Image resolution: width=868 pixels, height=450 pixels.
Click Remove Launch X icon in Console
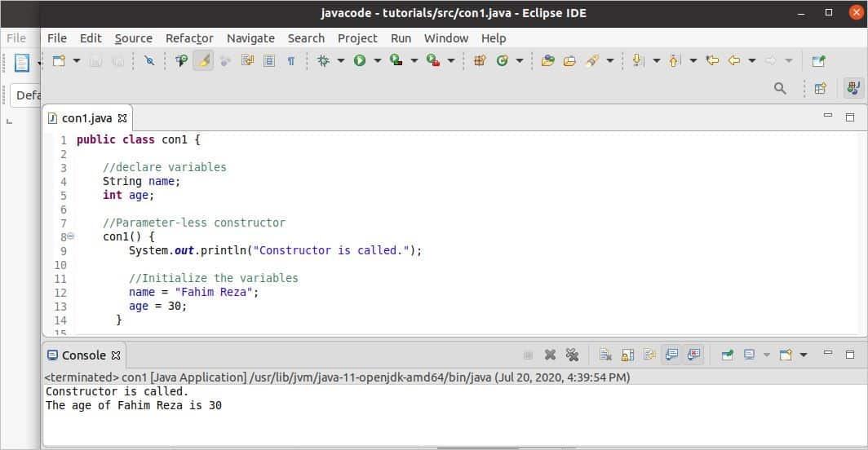pos(550,355)
